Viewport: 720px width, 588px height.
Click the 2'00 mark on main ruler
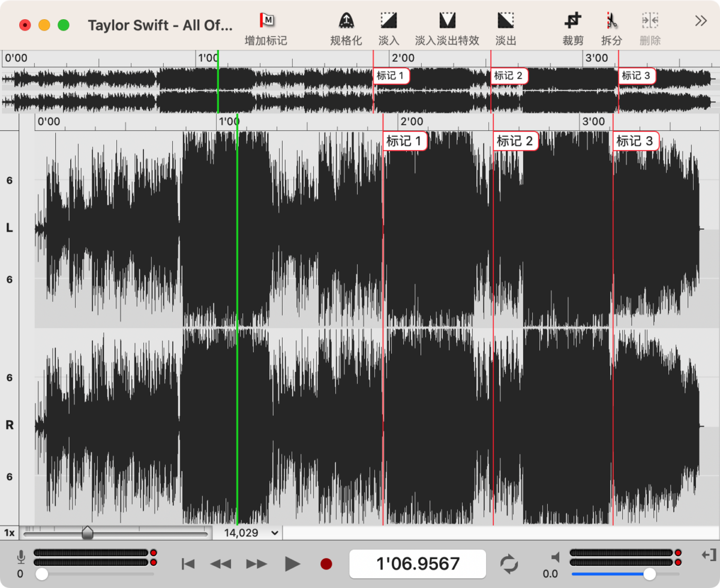(411, 122)
